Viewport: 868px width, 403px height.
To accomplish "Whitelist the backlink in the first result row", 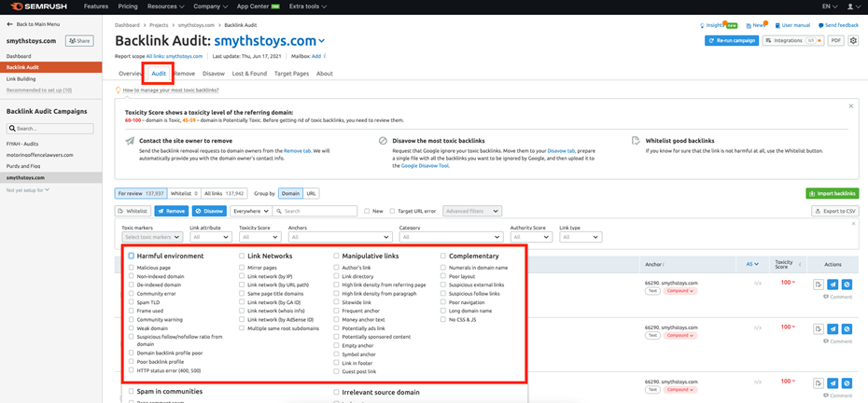I will (x=819, y=284).
